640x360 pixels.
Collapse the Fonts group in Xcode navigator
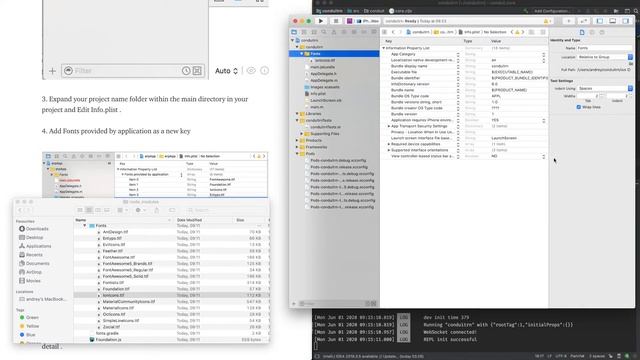tap(302, 53)
